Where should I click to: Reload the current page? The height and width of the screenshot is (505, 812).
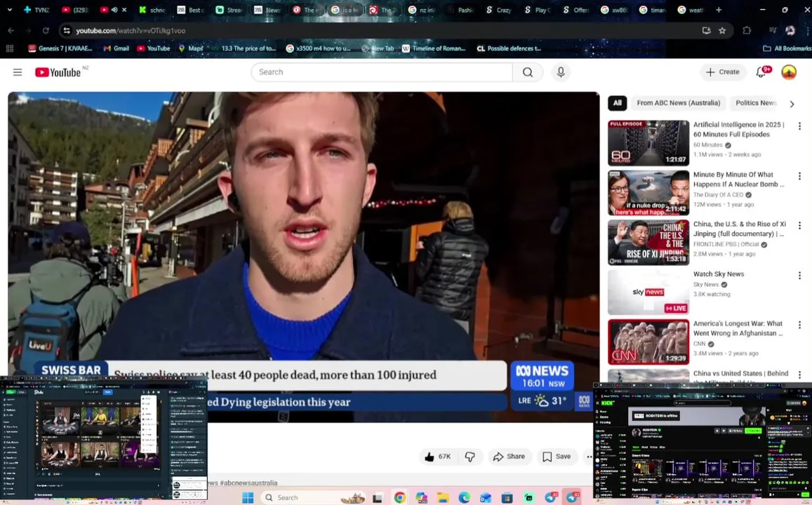tap(46, 31)
